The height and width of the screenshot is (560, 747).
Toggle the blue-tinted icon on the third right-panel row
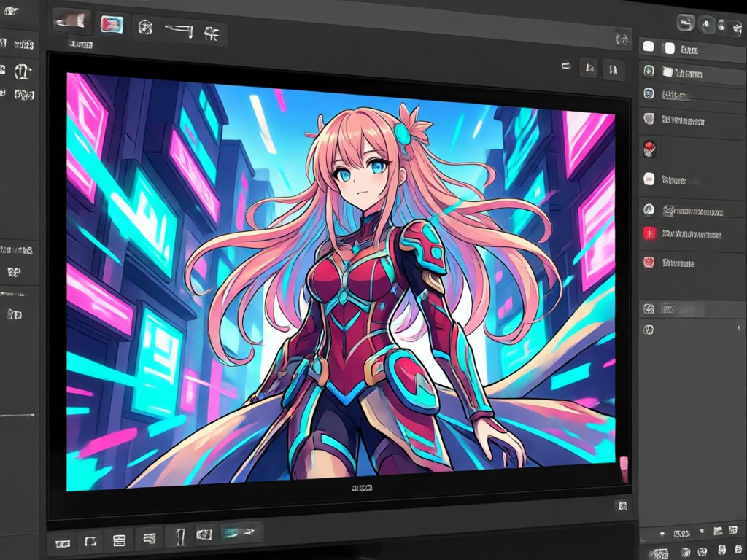(649, 93)
